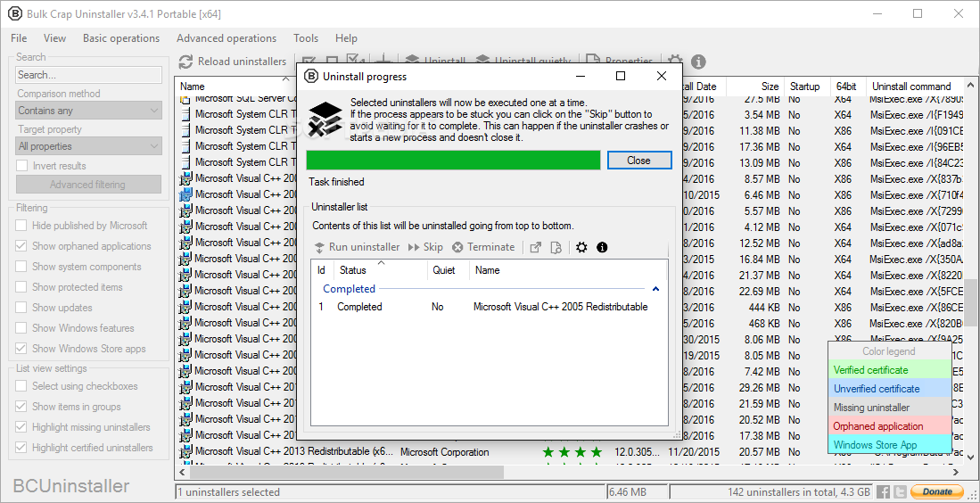The image size is (980, 503).
Task: Uncheck Show orphaned applications
Action: pos(21,246)
